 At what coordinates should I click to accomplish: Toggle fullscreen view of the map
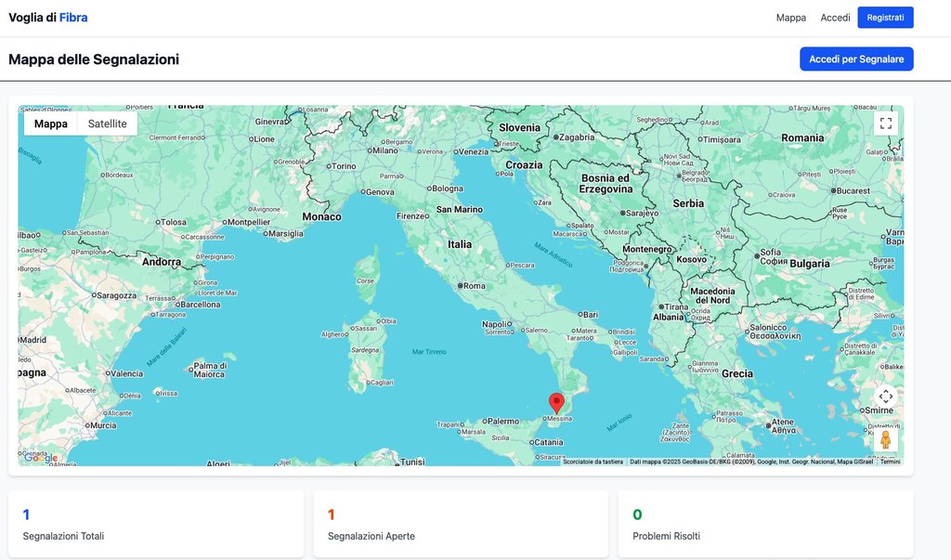click(885, 124)
